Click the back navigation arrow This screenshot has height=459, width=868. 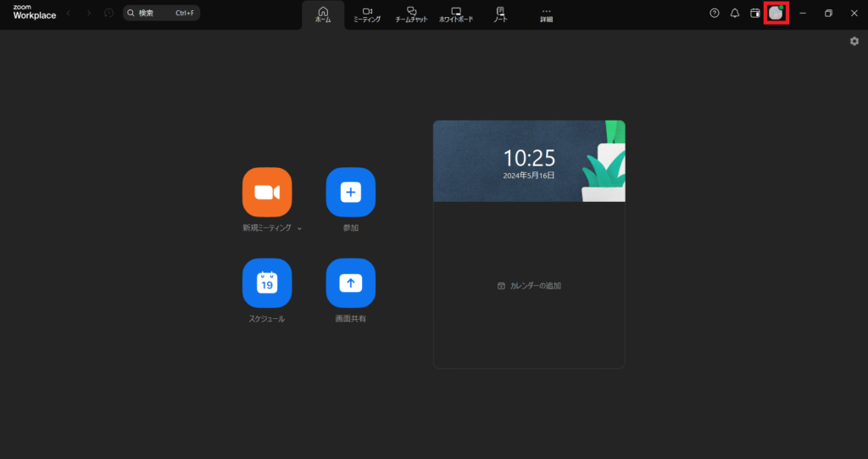pyautogui.click(x=69, y=14)
